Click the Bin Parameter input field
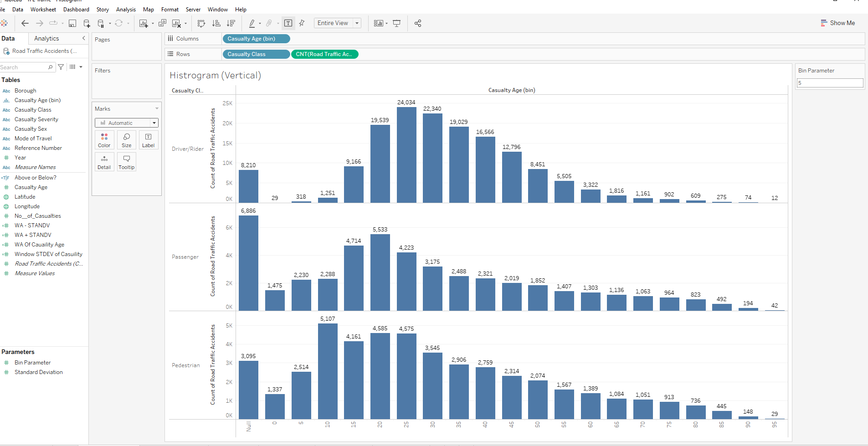868x446 pixels. click(830, 83)
